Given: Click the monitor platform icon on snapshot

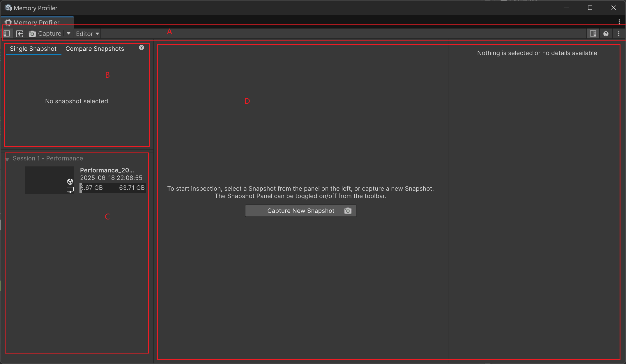Looking at the screenshot, I should tap(70, 190).
